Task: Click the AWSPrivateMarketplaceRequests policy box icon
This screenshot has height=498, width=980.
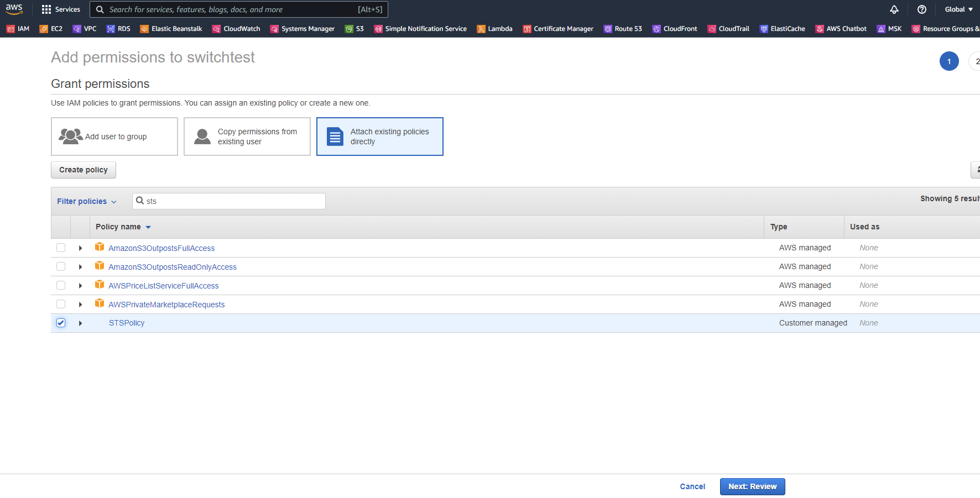Action: coord(100,303)
